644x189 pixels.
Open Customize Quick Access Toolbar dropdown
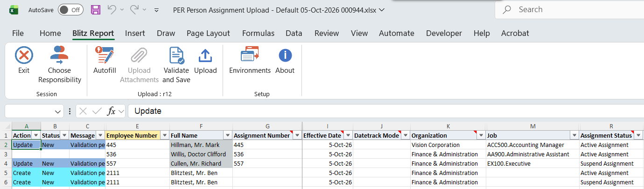157,10
